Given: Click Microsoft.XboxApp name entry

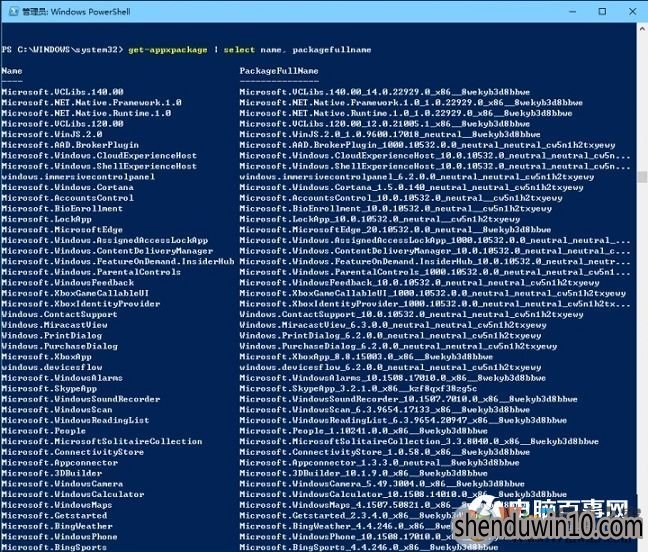Looking at the screenshot, I should click(x=46, y=357).
